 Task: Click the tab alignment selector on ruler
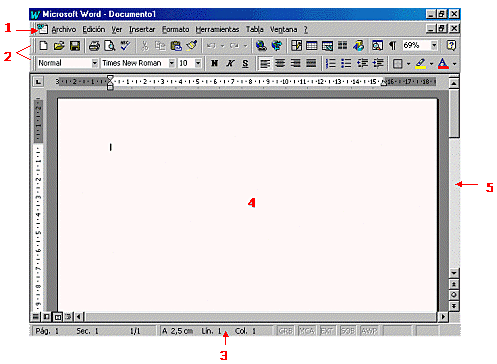tap(39, 81)
